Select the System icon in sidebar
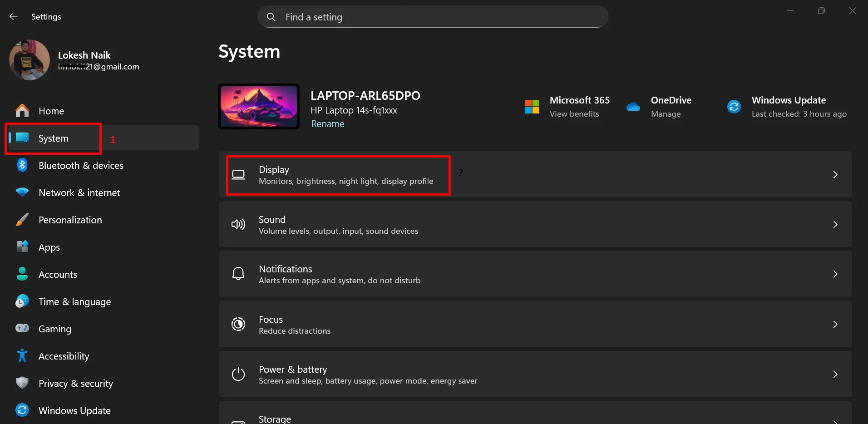 point(22,138)
